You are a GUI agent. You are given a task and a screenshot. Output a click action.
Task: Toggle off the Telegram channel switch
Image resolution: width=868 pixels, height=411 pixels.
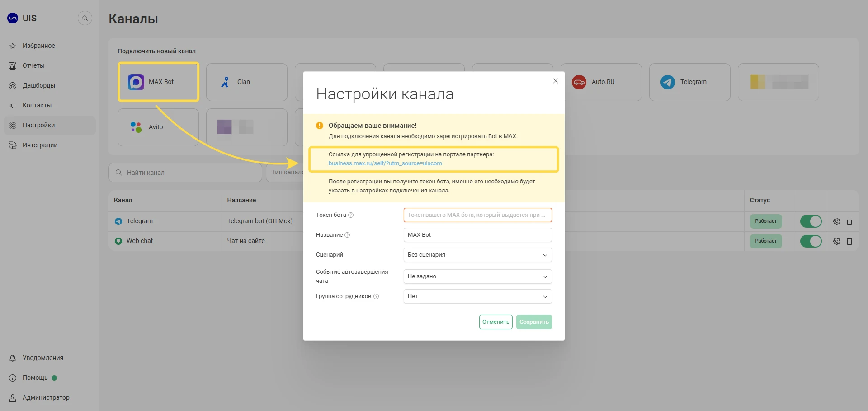811,221
